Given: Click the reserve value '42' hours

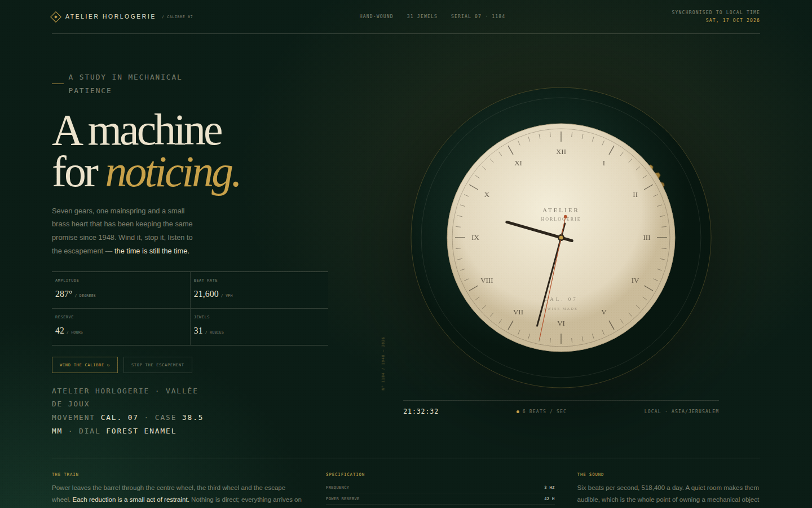Looking at the screenshot, I should point(60,331).
